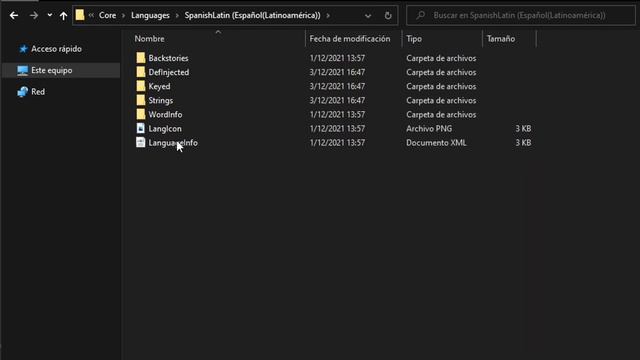Viewport: 640px width, 360px height.
Task: Click the DefInjected folder icon
Action: click(141, 72)
